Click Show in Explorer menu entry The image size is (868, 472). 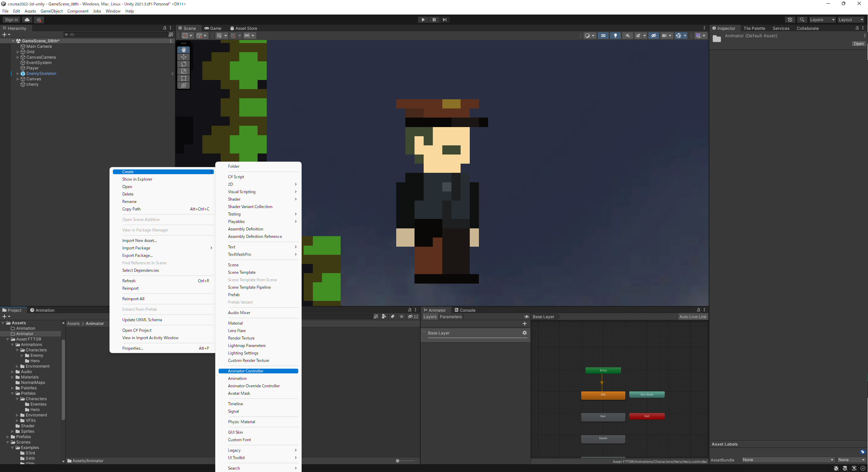pos(163,179)
